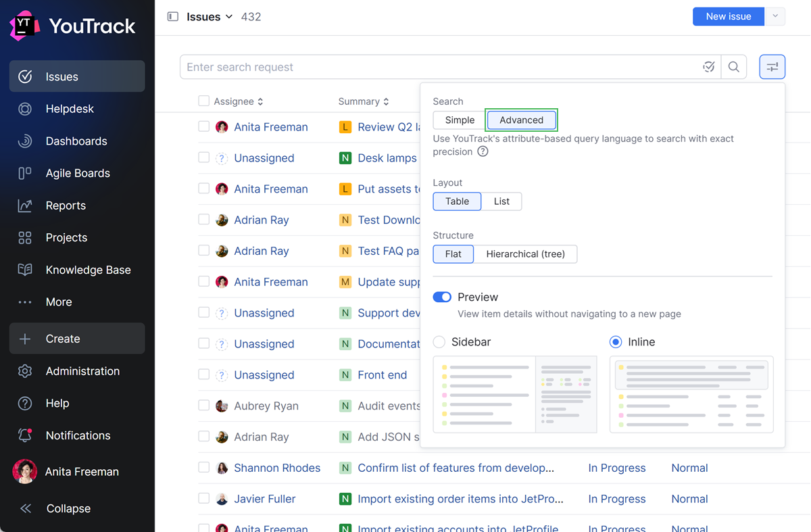811x532 pixels.
Task: Open the New issue dropdown arrow
Action: coord(775,16)
